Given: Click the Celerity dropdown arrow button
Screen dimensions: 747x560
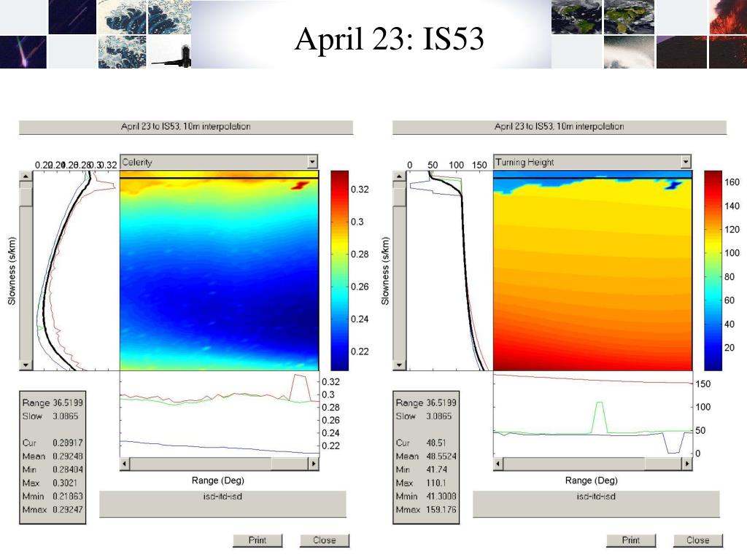Looking at the screenshot, I should tap(312, 162).
